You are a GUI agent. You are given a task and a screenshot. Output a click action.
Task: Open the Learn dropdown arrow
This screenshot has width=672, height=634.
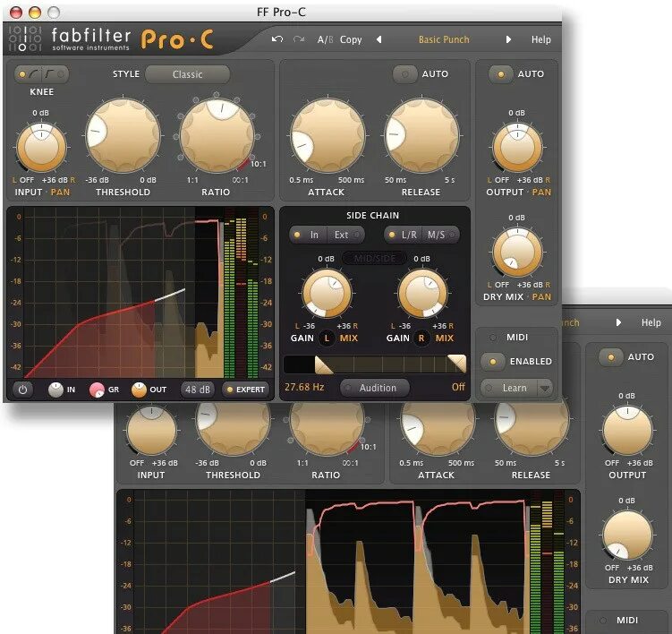click(x=545, y=389)
